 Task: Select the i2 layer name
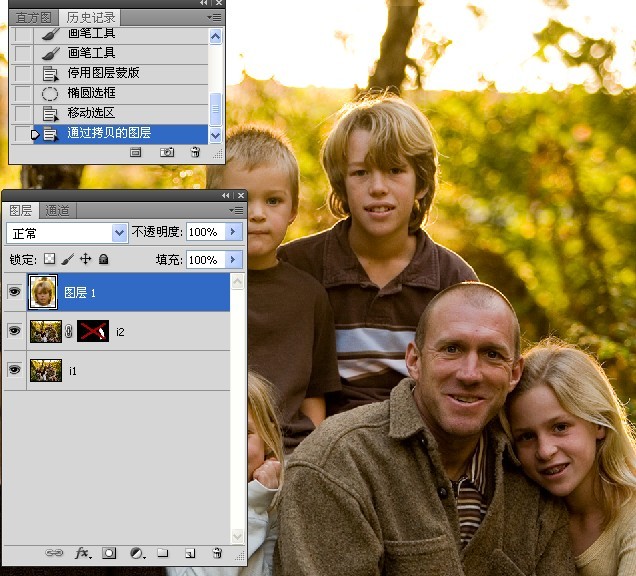[x=120, y=332]
